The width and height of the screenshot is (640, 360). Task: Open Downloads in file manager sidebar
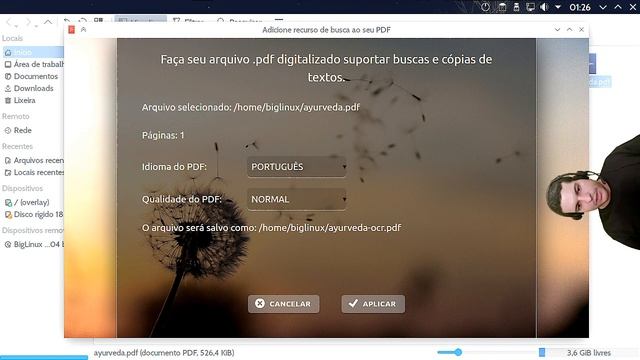point(29,88)
